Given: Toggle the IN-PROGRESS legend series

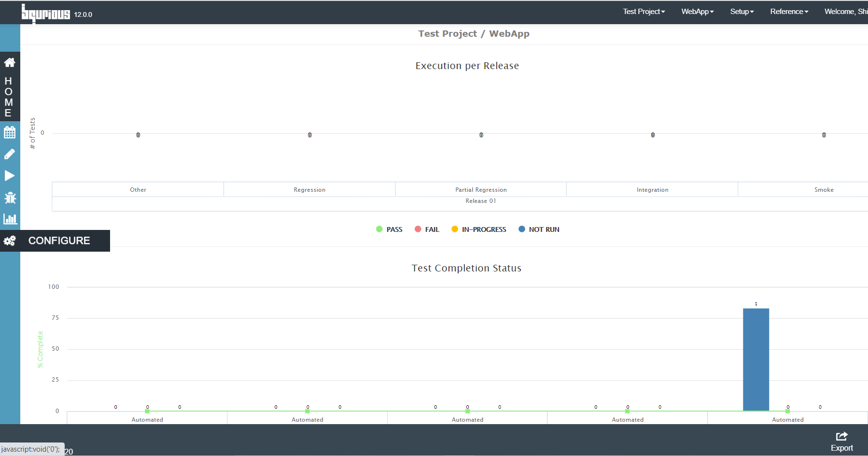Looking at the screenshot, I should 479,229.
